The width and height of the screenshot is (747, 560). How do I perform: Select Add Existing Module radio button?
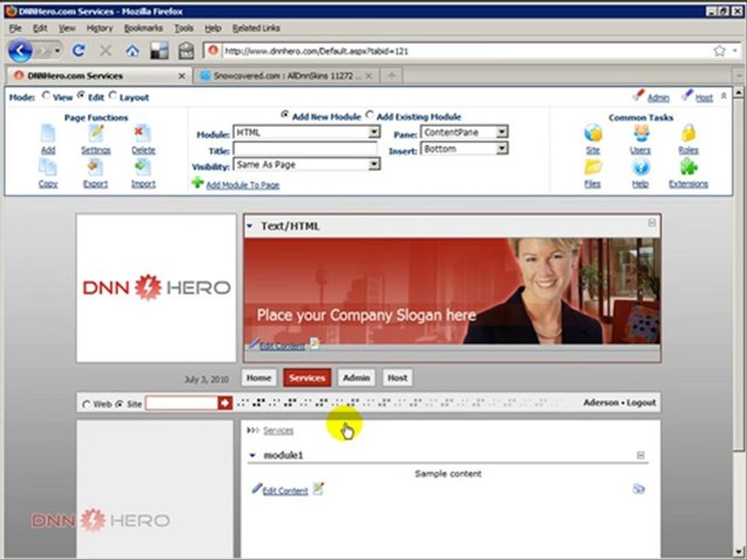370,115
